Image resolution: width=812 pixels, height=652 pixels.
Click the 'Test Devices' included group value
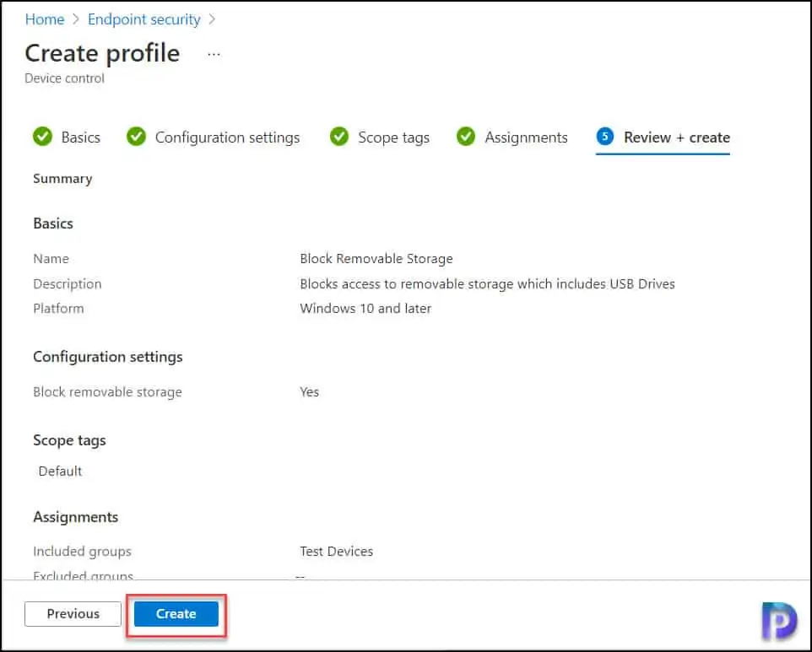coord(336,551)
